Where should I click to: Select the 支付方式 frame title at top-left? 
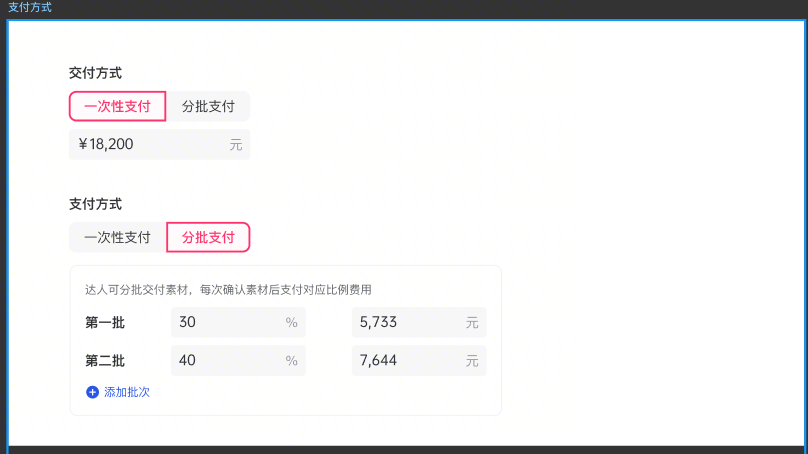[30, 7]
